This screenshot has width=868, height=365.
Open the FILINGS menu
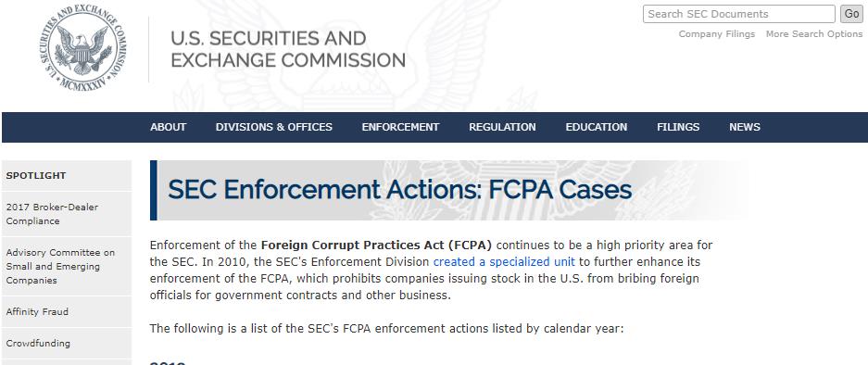678,127
